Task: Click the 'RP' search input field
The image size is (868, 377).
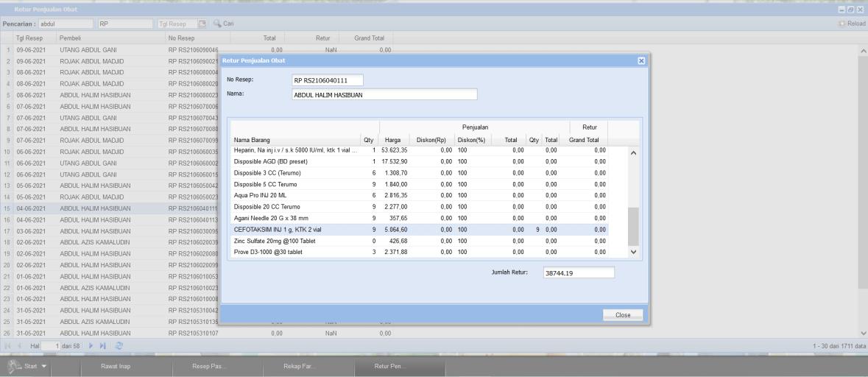Action: point(126,24)
